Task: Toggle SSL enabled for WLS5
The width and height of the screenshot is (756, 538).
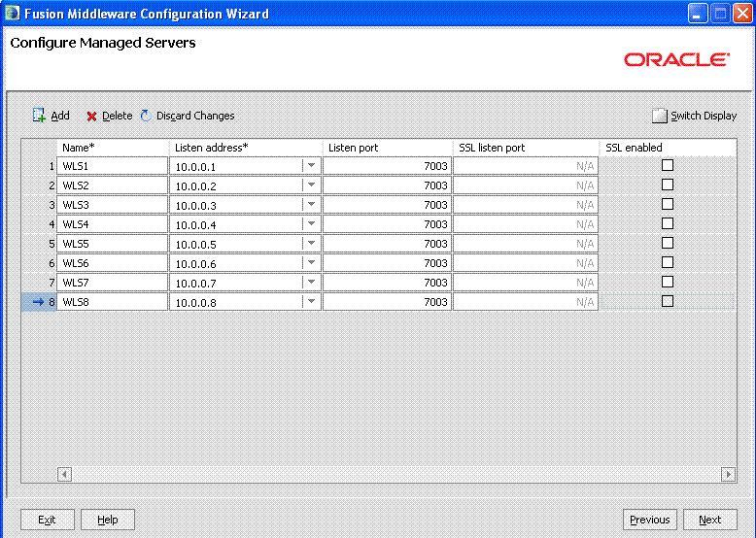Action: click(668, 243)
